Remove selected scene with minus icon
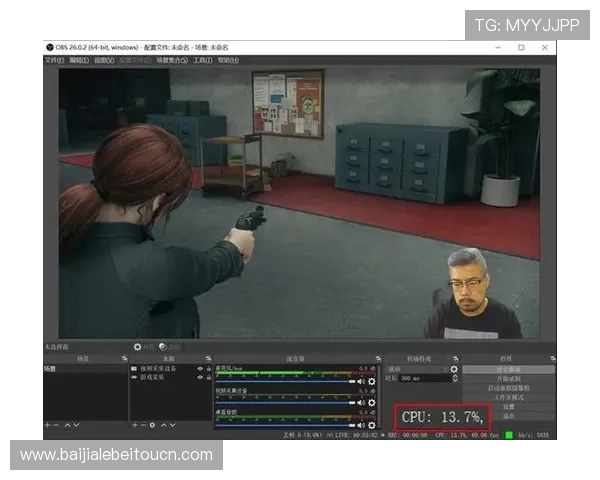Viewport: 600px width, 480px height. tap(56, 425)
